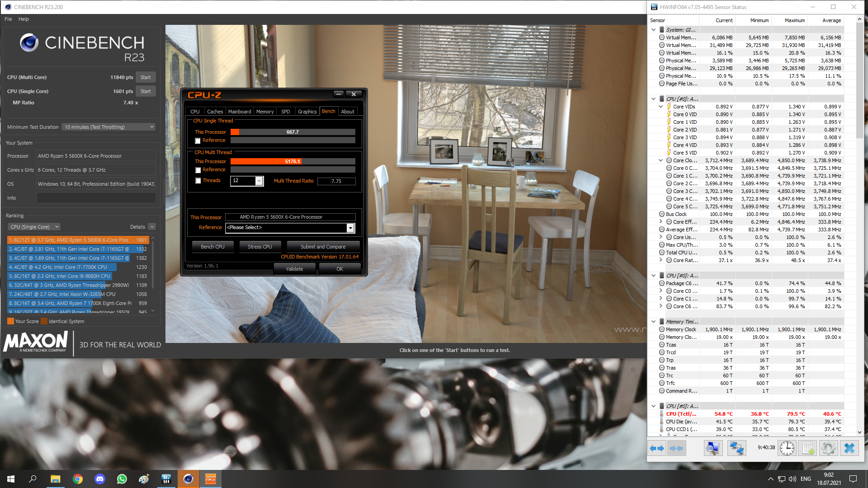Open the HWiNFO remote network monitors icon

tap(736, 448)
